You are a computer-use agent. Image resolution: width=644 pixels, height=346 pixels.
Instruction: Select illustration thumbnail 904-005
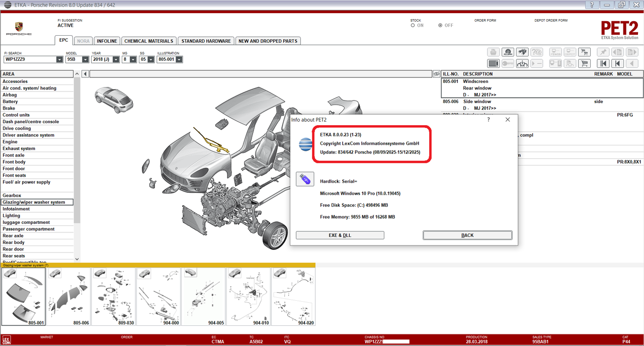(x=203, y=297)
